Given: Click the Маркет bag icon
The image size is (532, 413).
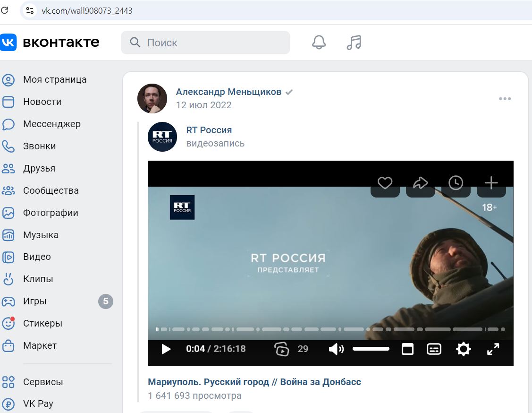Looking at the screenshot, I should pyautogui.click(x=8, y=346).
